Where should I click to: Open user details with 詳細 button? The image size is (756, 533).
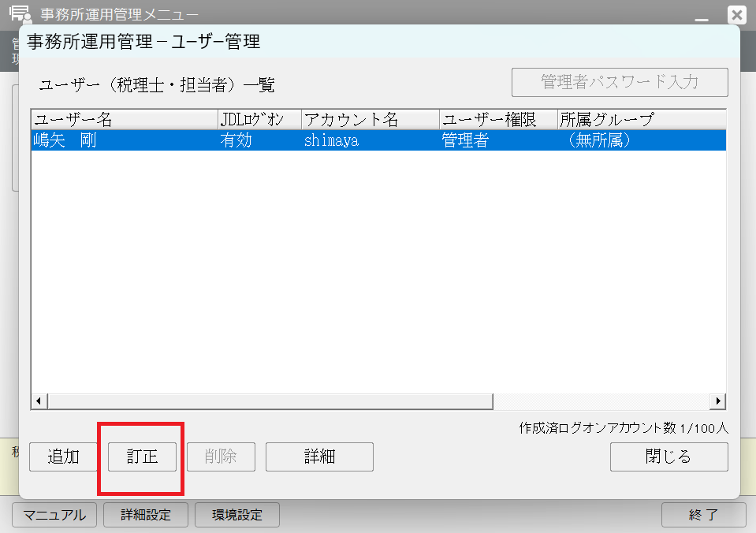point(319,457)
